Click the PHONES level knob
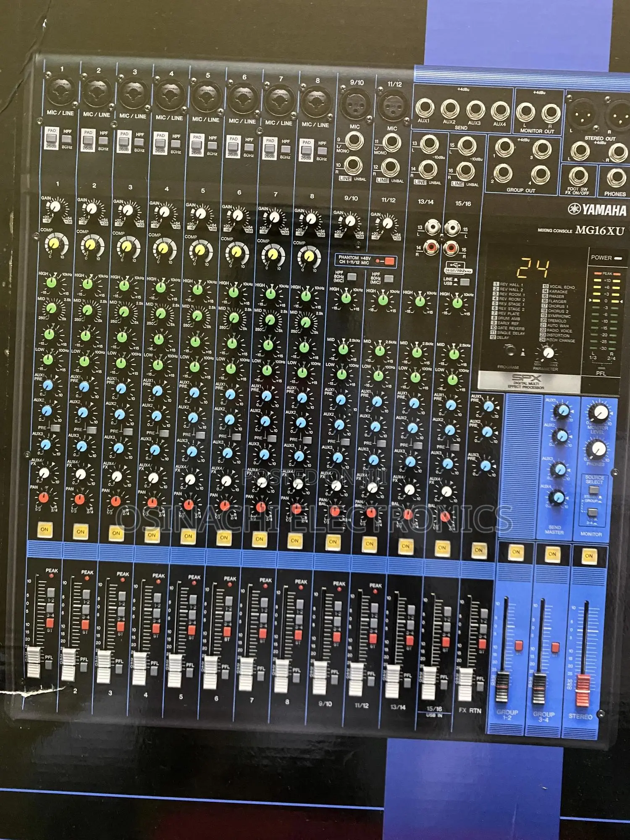Viewport: 630px width, 840px height. [x=597, y=449]
